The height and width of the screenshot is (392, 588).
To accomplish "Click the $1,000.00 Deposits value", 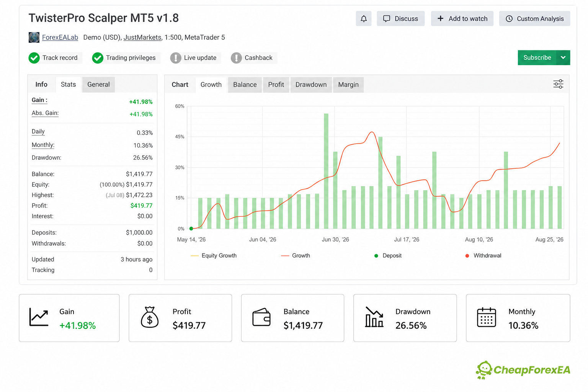I will [x=139, y=233].
